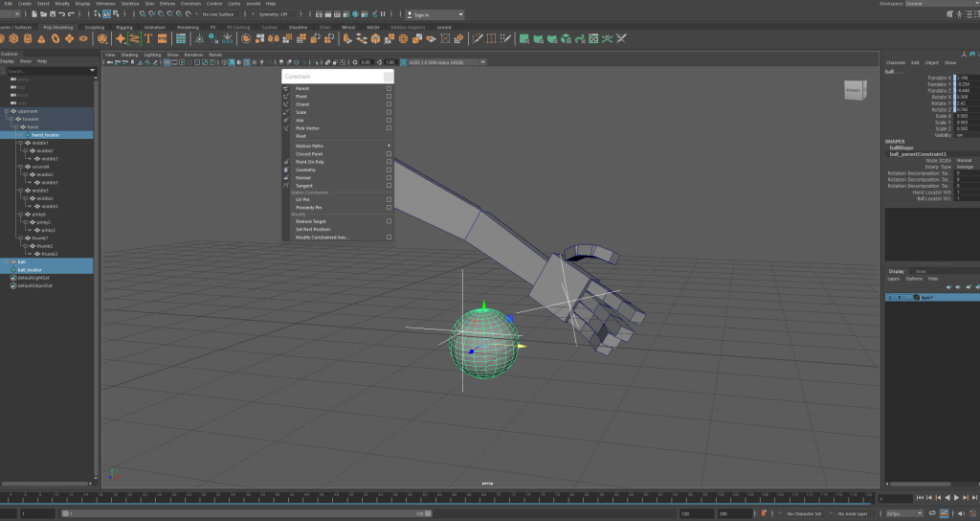This screenshot has height=521, width=980.
Task: Open the Sign In dropdown
Action: coord(435,14)
